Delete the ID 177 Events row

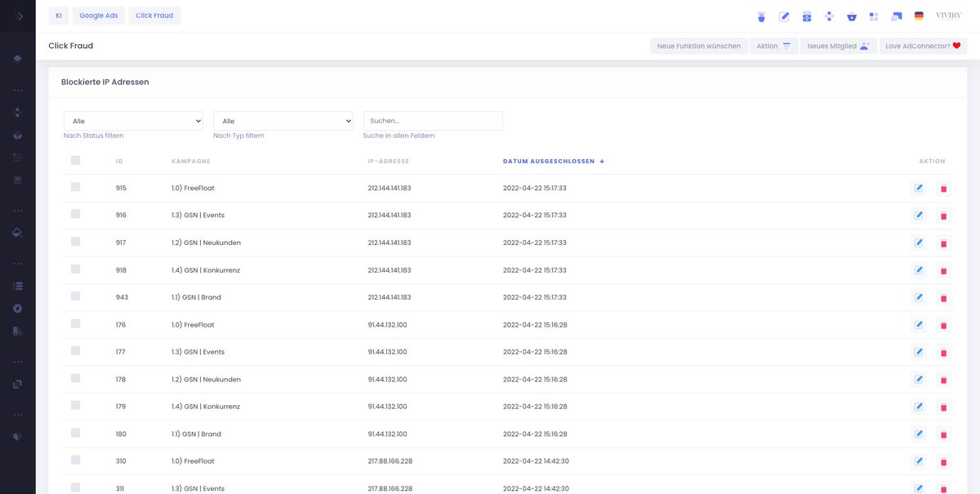point(943,353)
